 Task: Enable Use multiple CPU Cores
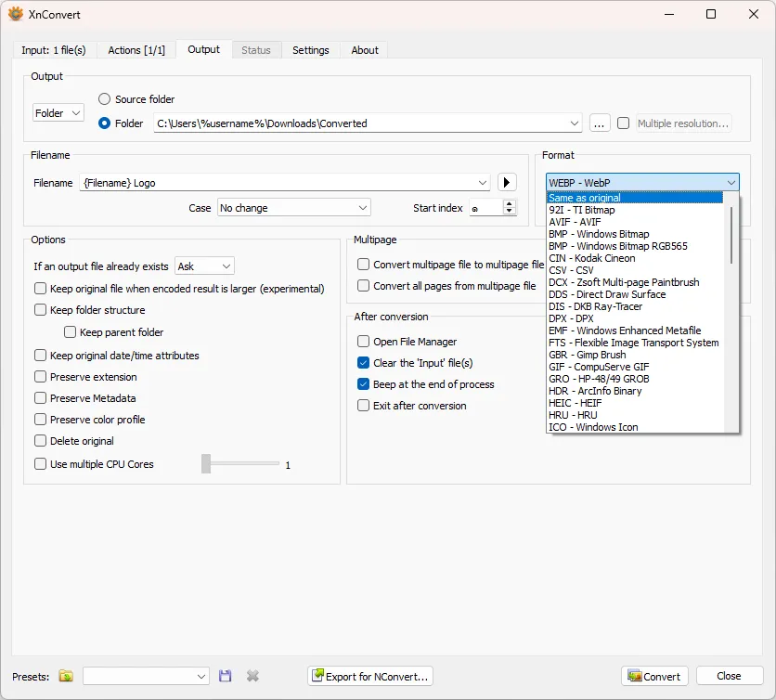click(x=40, y=464)
